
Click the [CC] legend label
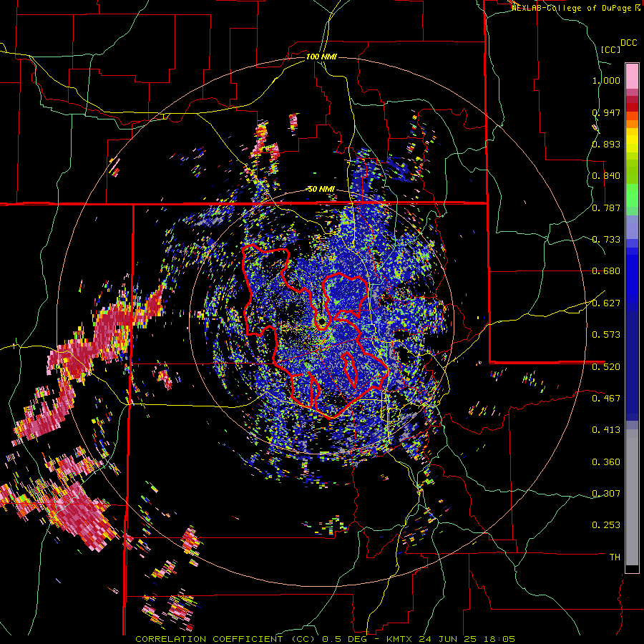click(x=610, y=49)
